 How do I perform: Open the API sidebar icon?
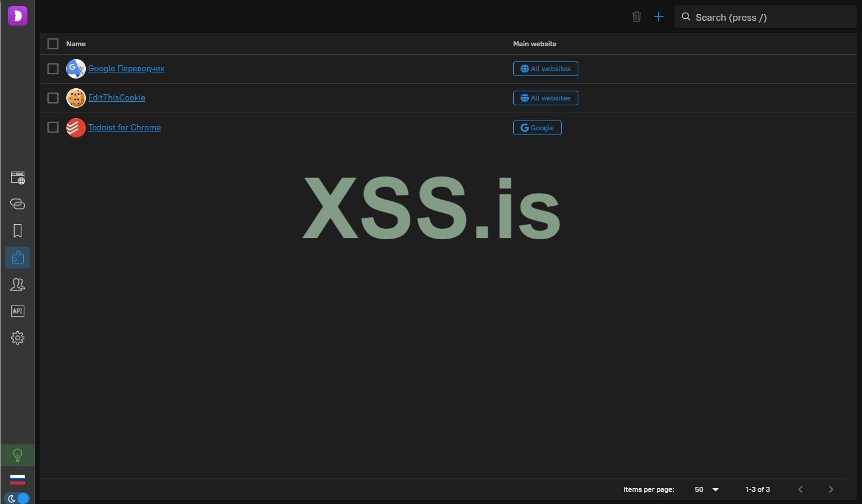(18, 311)
